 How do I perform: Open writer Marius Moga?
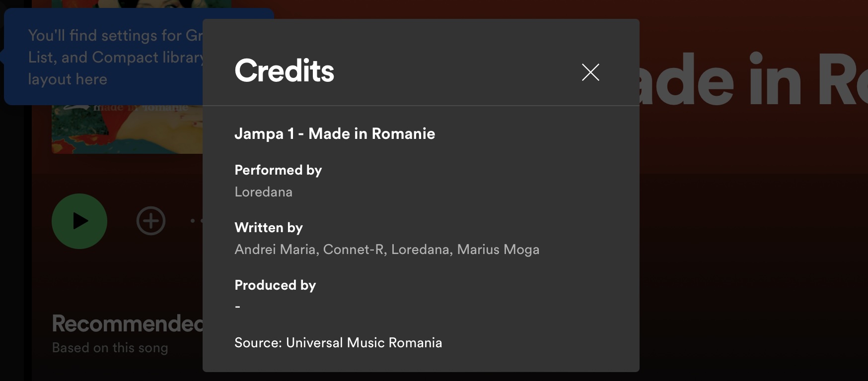(498, 250)
